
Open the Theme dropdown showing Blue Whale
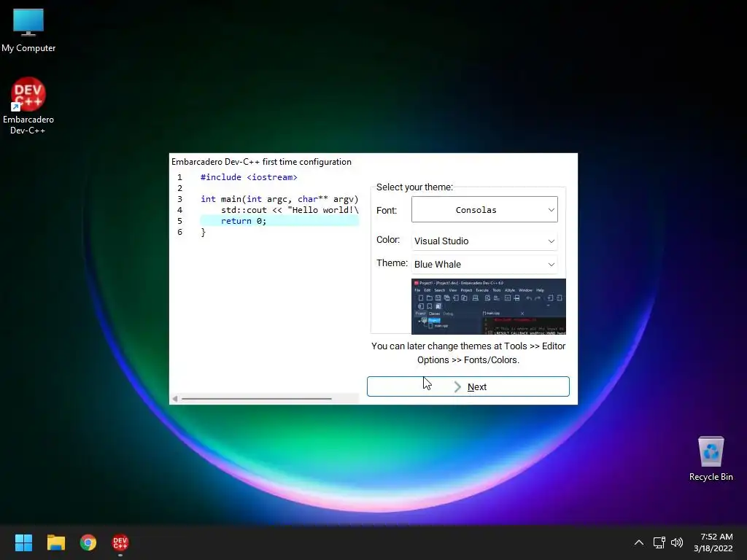tap(484, 264)
